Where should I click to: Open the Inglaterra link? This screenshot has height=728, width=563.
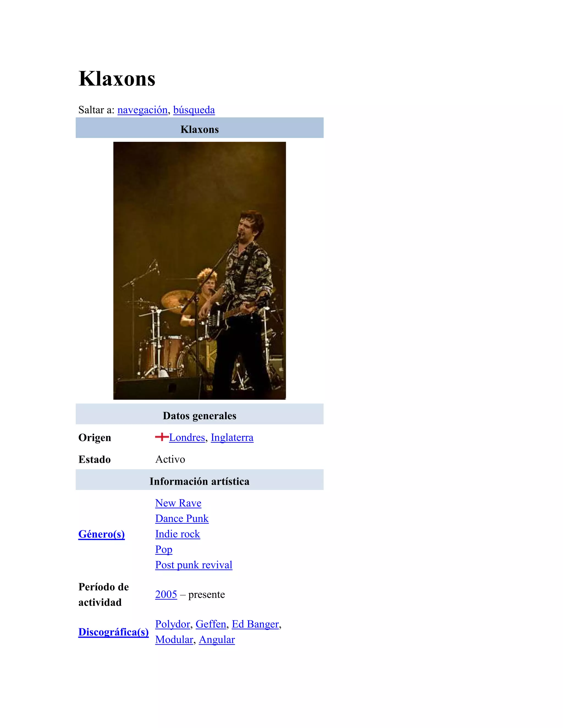tap(232, 437)
